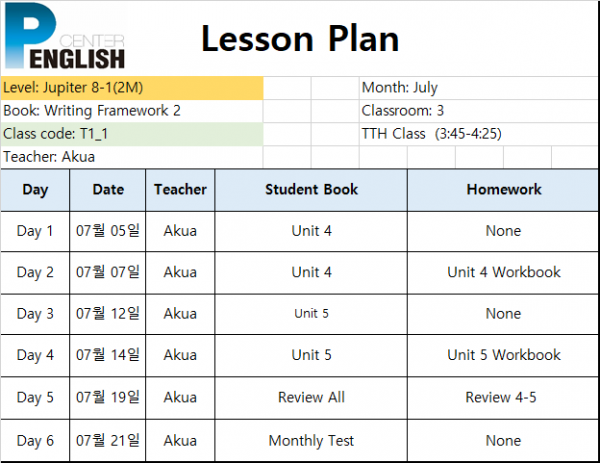Click the Student Book column header
Screen dimensions: 600x463
(x=311, y=190)
